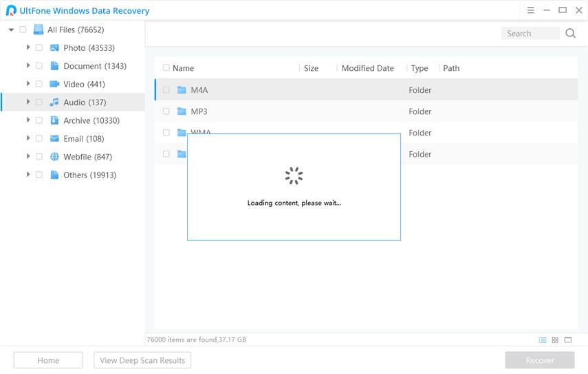The image size is (588, 374).
Task: Expand the Video tree node
Action: [28, 84]
